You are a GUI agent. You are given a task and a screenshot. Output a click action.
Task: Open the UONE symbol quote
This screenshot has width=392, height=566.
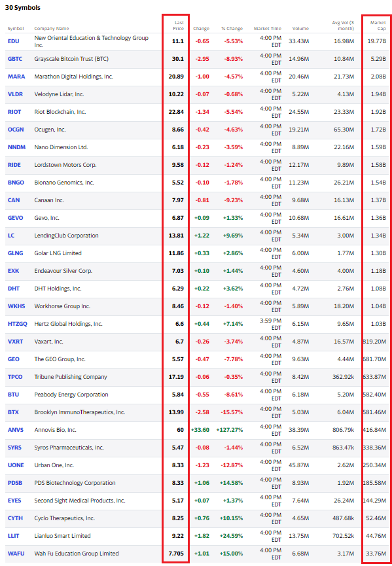pos(16,466)
